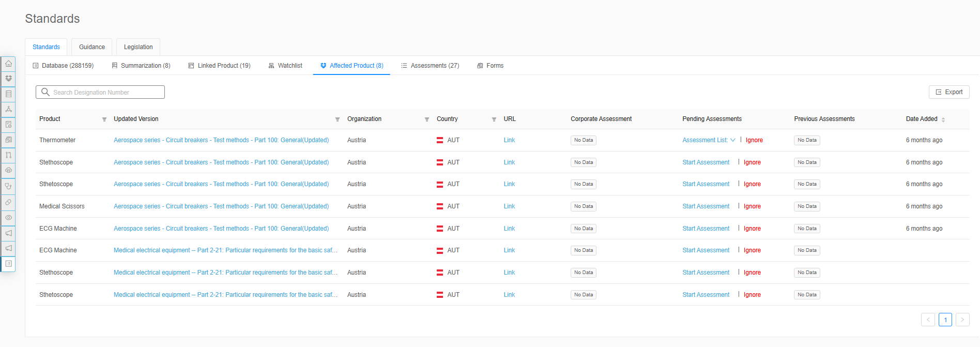Select the network nodes icon in the sidebar
Screen dimensions: 980x347
[8, 109]
